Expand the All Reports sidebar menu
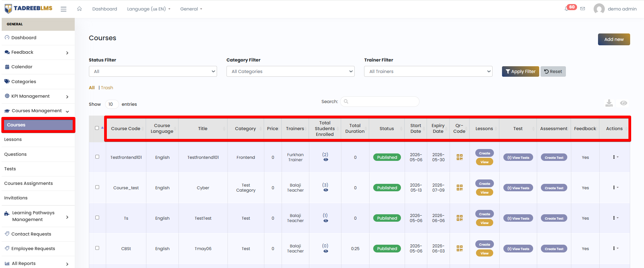 (37, 264)
